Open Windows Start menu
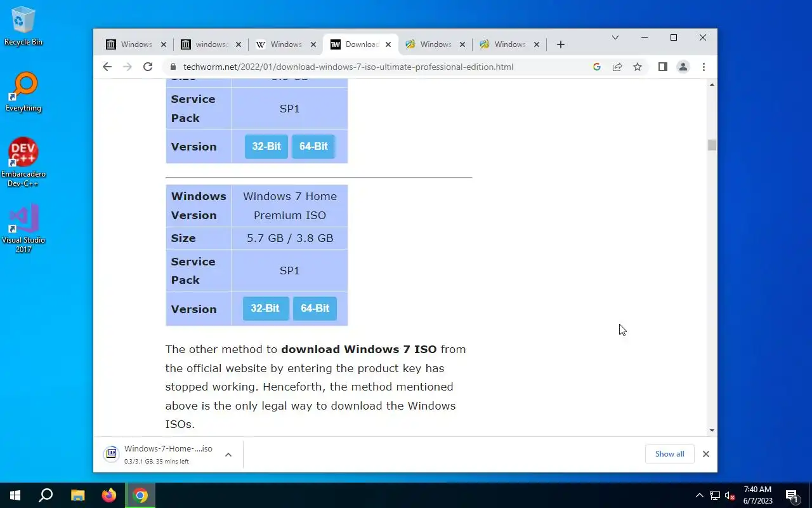The height and width of the screenshot is (508, 812). point(15,495)
